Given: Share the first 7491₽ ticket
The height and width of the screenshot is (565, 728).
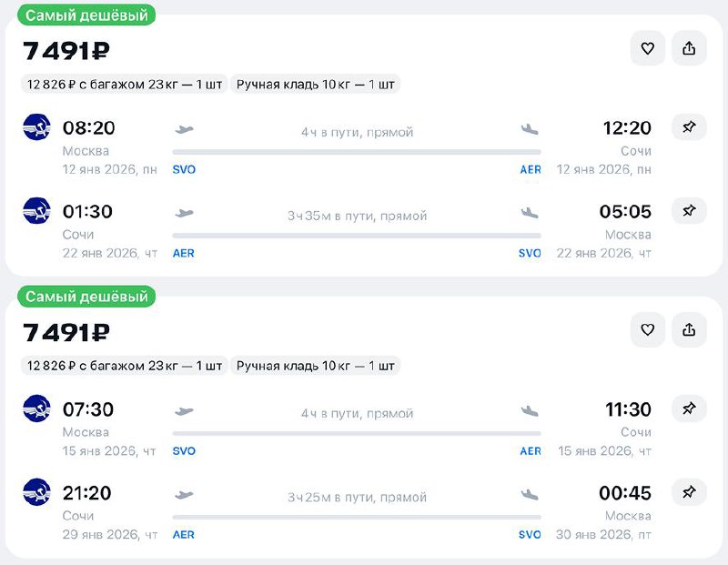Looking at the screenshot, I should 689,48.
